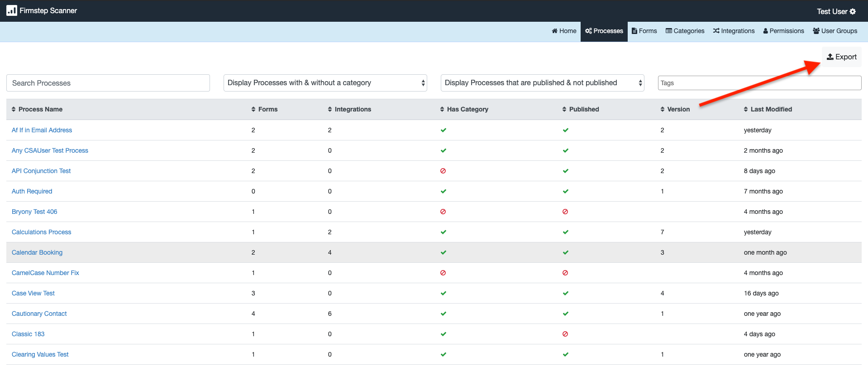Screen dimensions: 868x372
Task: Click Has Category checkmark for Calculations Process
Action: coord(444,232)
